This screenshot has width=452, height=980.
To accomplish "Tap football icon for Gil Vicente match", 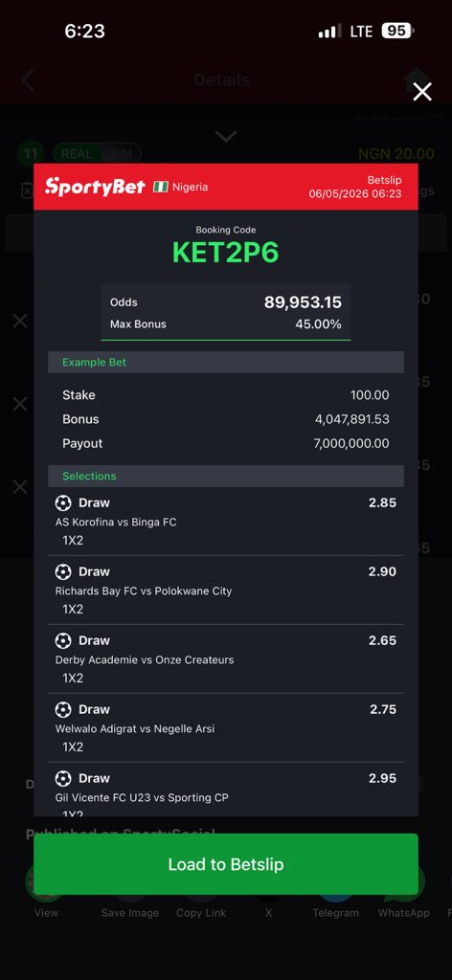I will coord(63,777).
